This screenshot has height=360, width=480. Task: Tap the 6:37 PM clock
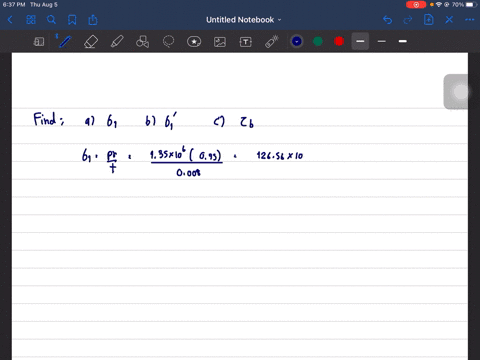[14, 5]
